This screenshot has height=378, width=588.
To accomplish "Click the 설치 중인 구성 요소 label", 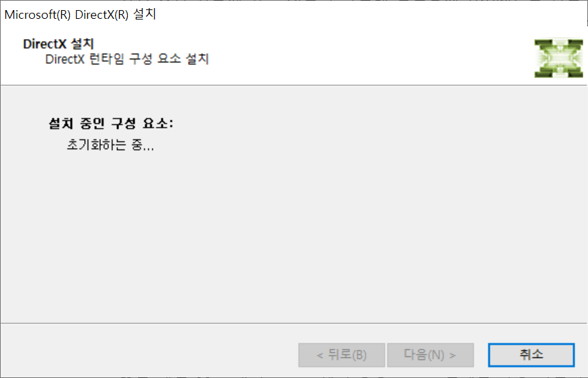I will tap(111, 123).
